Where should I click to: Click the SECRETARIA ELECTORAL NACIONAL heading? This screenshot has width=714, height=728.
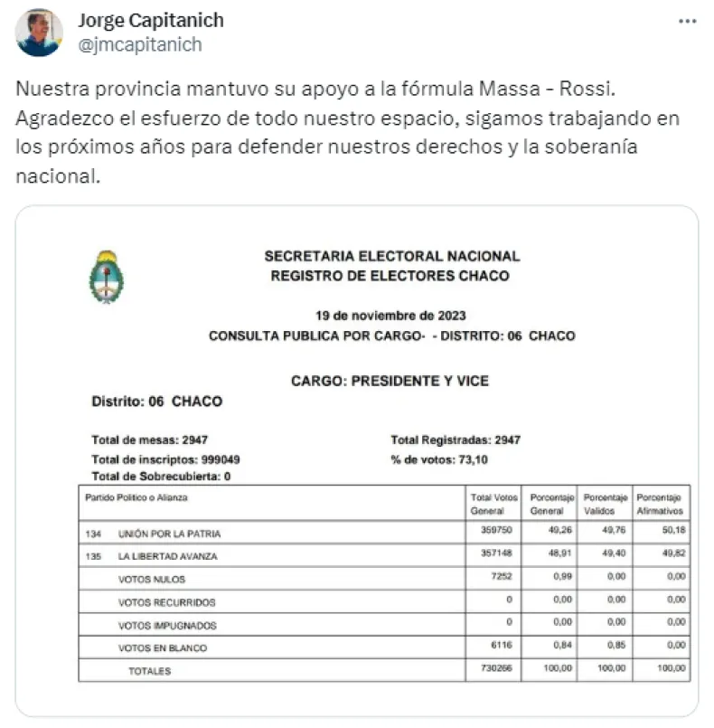coord(391,257)
